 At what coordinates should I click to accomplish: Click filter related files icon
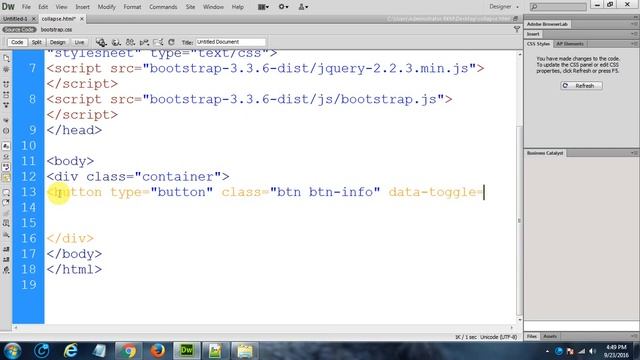point(517,29)
